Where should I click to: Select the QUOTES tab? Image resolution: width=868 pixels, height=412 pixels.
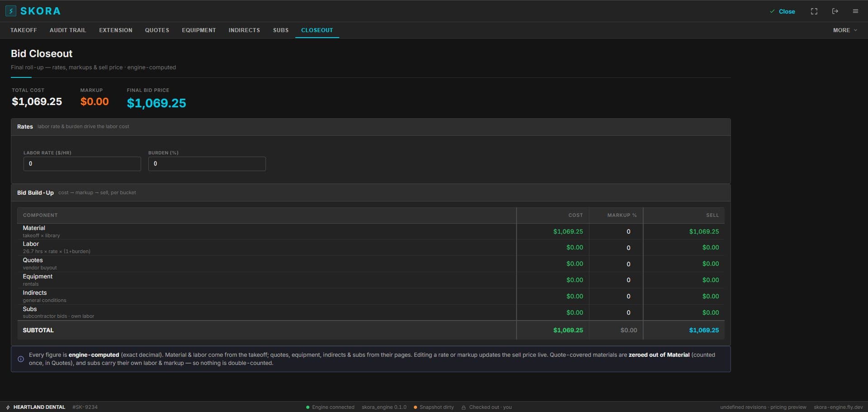(x=157, y=30)
